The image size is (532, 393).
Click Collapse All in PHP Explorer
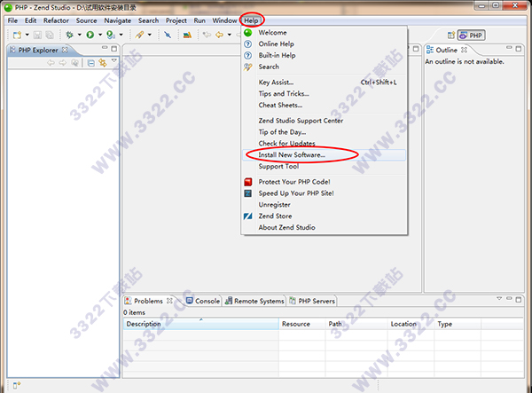pos(91,63)
